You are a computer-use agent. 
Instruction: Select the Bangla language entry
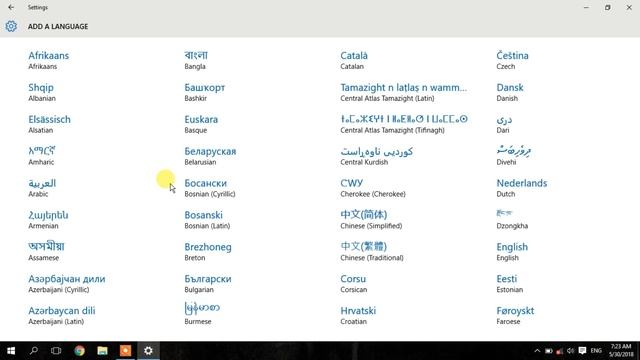click(196, 60)
